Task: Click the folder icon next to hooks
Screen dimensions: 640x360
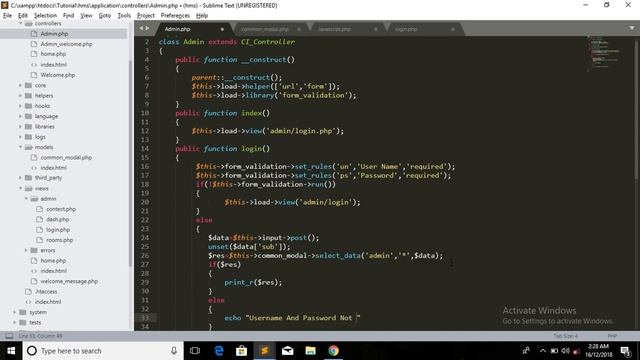Action: click(x=28, y=106)
